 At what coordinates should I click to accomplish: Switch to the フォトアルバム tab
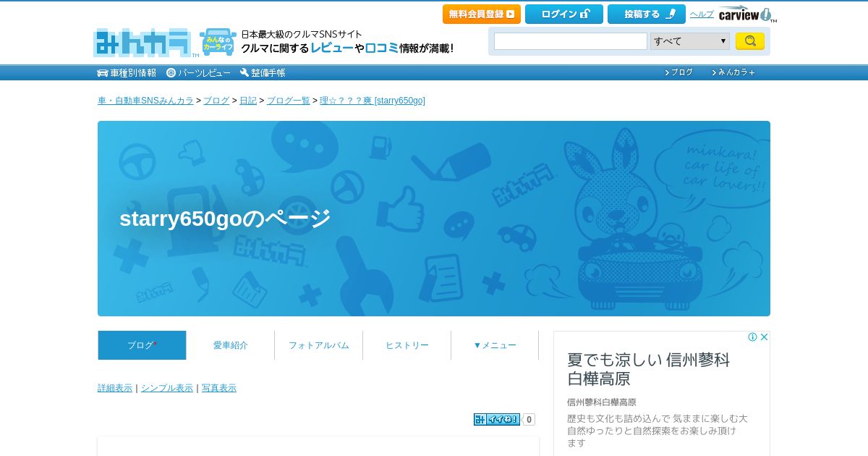click(x=318, y=345)
